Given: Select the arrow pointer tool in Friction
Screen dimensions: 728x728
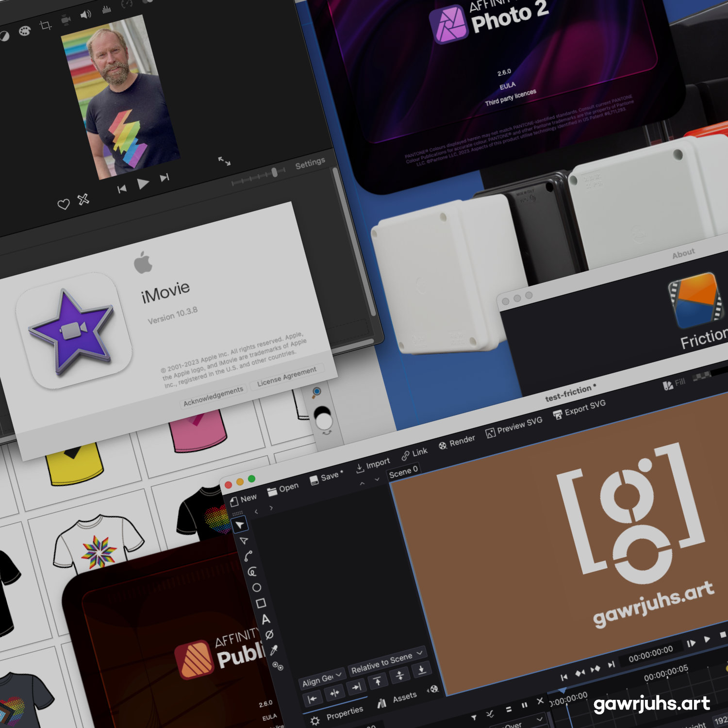Looking at the screenshot, I should [x=240, y=525].
